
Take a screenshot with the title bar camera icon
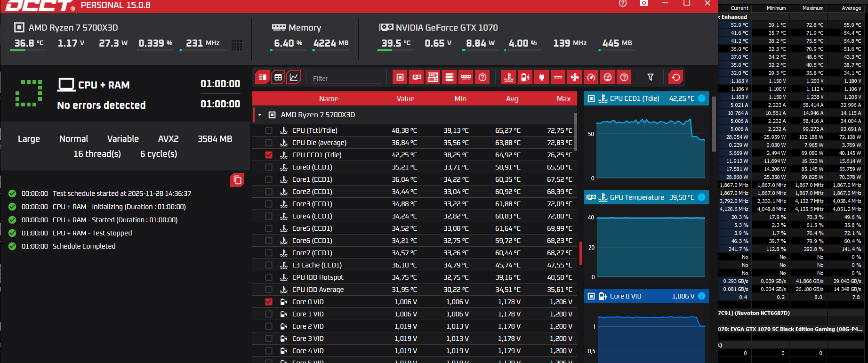click(644, 3)
